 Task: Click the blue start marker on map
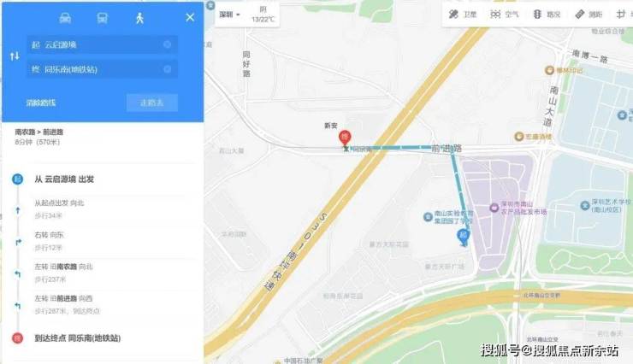(x=463, y=237)
